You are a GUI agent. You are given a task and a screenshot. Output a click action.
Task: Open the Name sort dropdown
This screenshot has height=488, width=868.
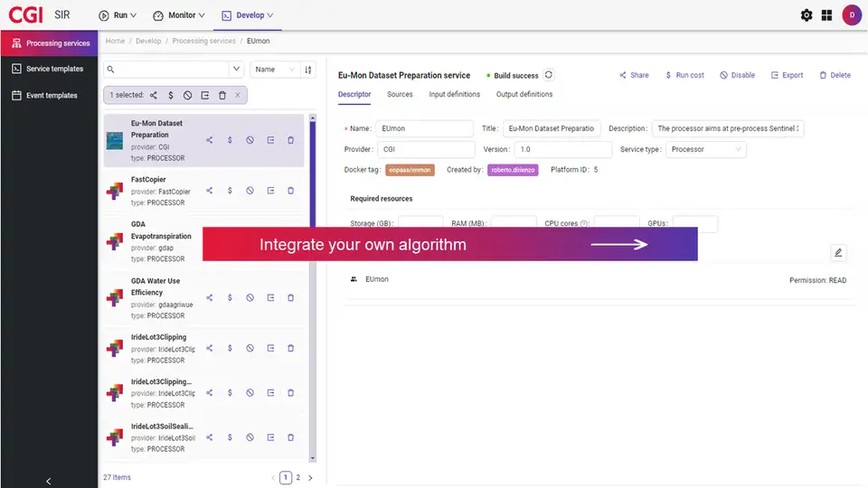click(275, 70)
